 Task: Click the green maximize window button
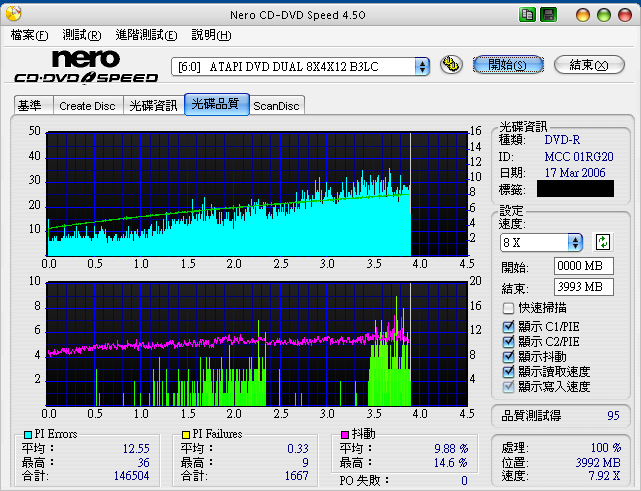pos(604,15)
